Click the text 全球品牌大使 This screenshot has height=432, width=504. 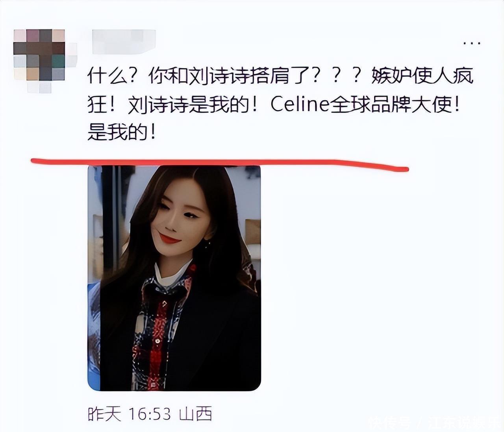pyautogui.click(x=390, y=105)
